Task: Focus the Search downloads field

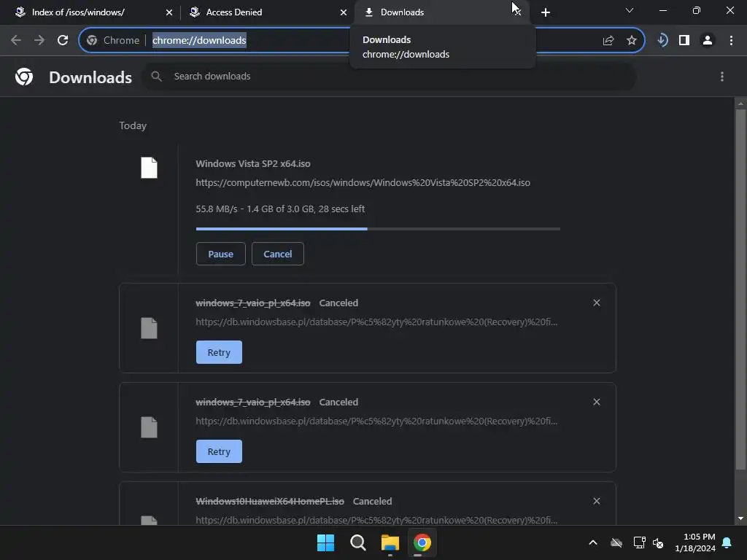Action: pos(391,76)
